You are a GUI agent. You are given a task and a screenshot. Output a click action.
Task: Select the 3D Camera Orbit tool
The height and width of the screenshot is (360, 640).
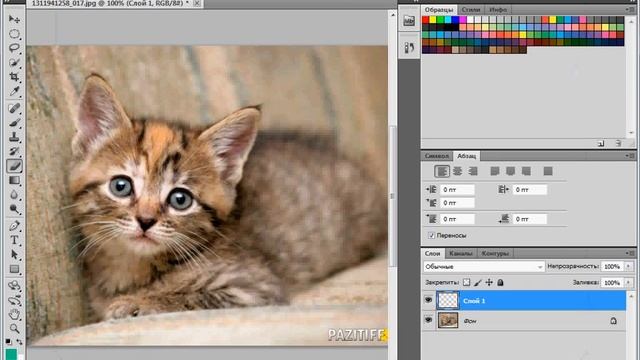point(14,300)
